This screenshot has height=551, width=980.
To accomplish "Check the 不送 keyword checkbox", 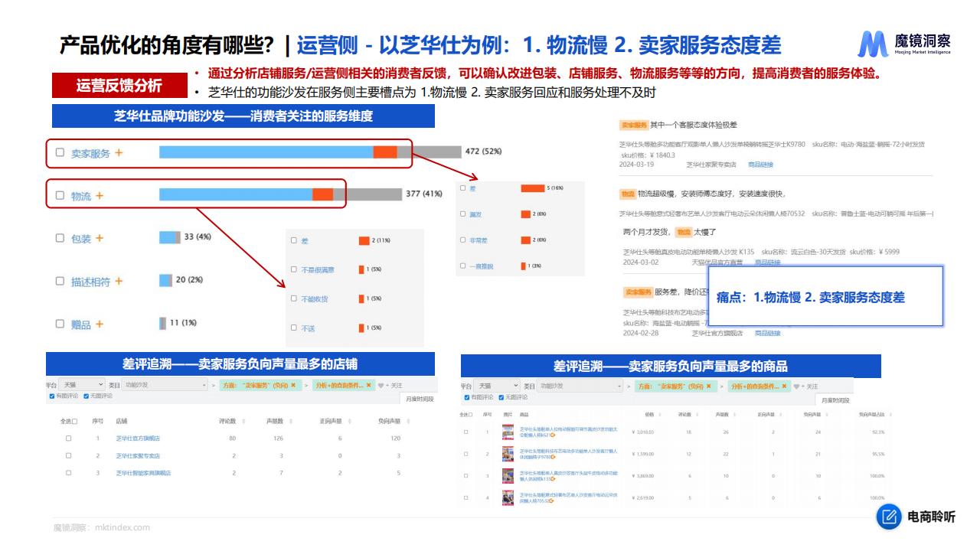I will pyautogui.click(x=294, y=328).
